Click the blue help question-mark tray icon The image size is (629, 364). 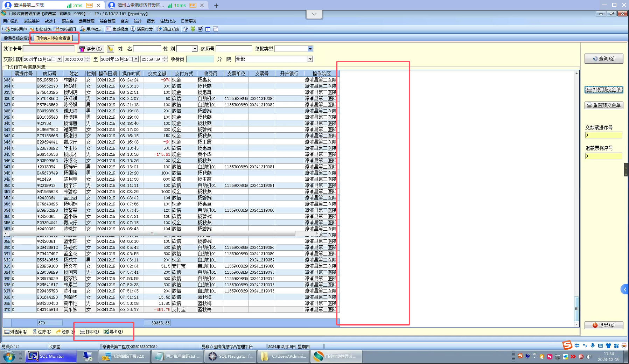pos(527,356)
